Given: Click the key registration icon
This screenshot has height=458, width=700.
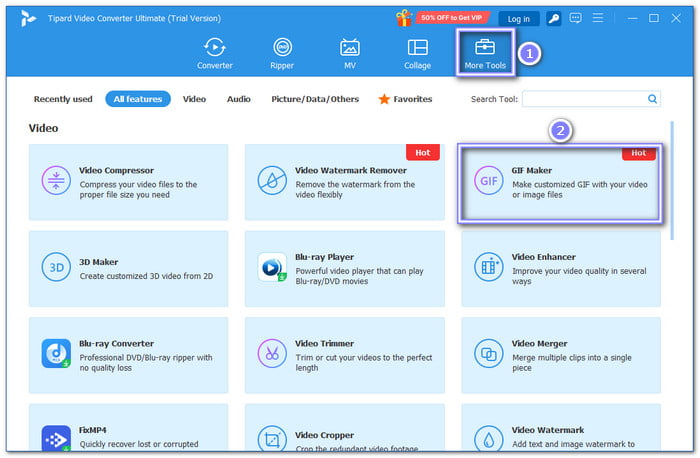Looking at the screenshot, I should (x=553, y=18).
